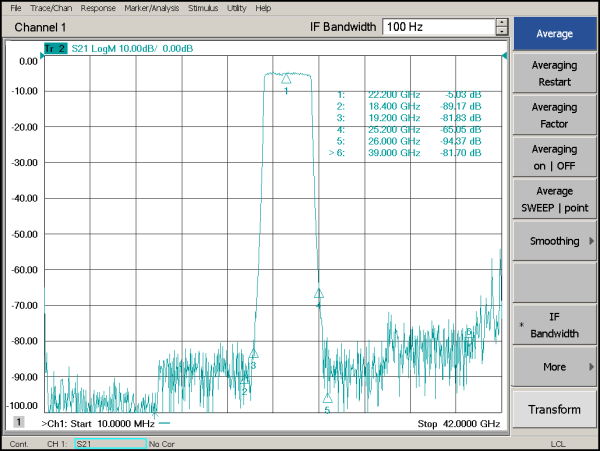Click the IF Bandwidth 100 Hz field
600x451 pixels.
[439, 27]
